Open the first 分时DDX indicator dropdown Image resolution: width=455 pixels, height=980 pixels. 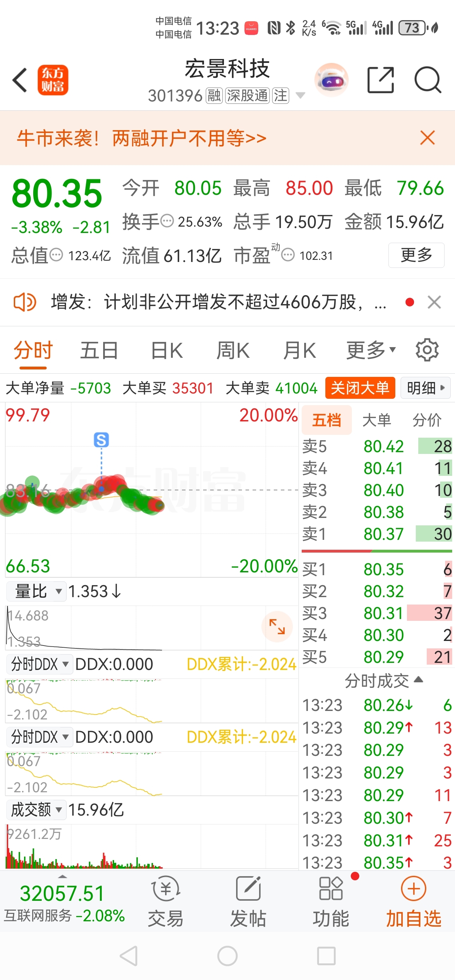point(40,664)
